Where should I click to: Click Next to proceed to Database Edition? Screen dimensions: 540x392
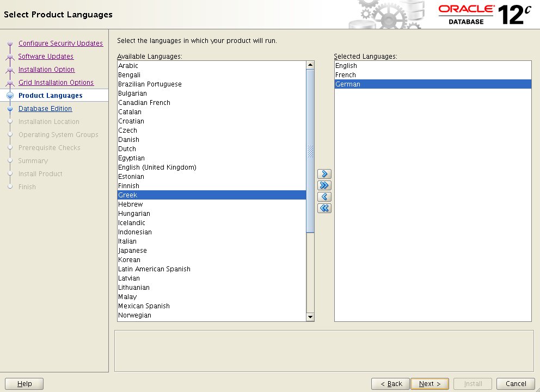click(x=429, y=383)
